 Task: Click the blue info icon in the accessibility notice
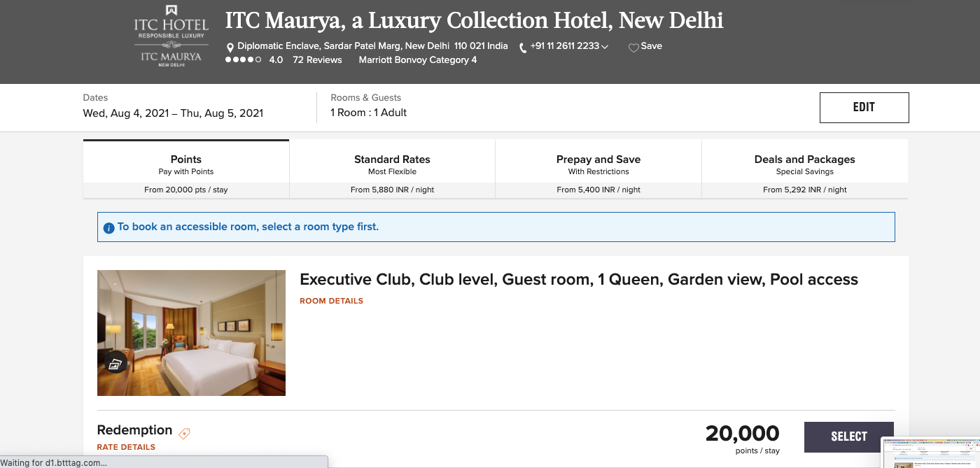coord(108,227)
